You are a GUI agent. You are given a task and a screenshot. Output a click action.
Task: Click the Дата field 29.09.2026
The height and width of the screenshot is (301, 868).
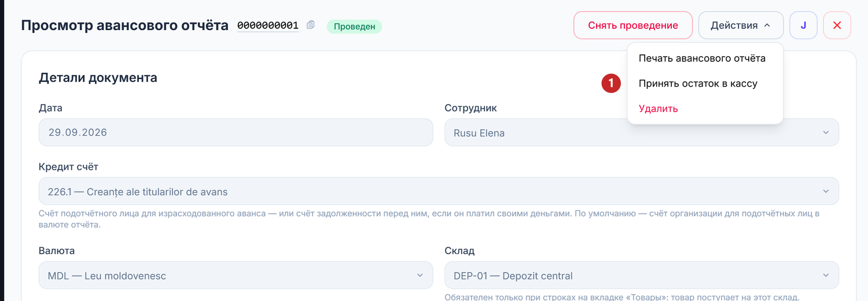coord(236,132)
